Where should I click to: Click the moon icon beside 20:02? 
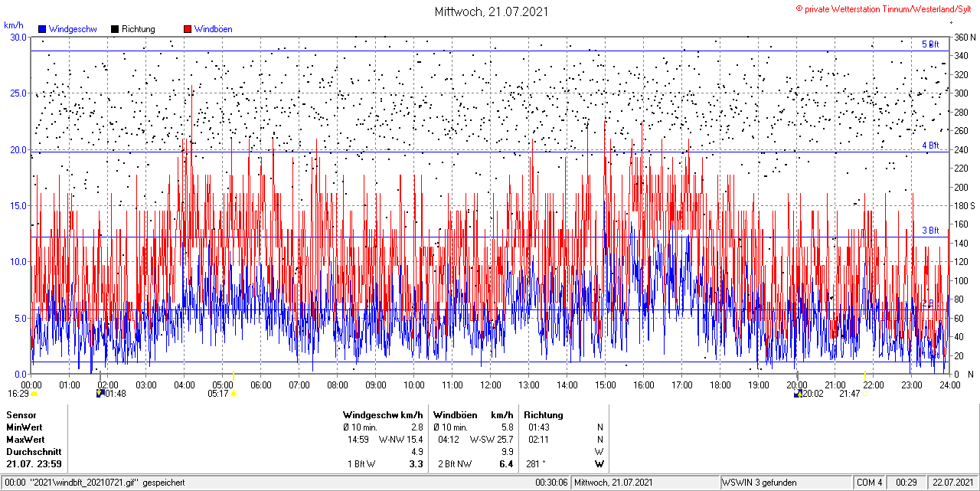click(x=799, y=394)
